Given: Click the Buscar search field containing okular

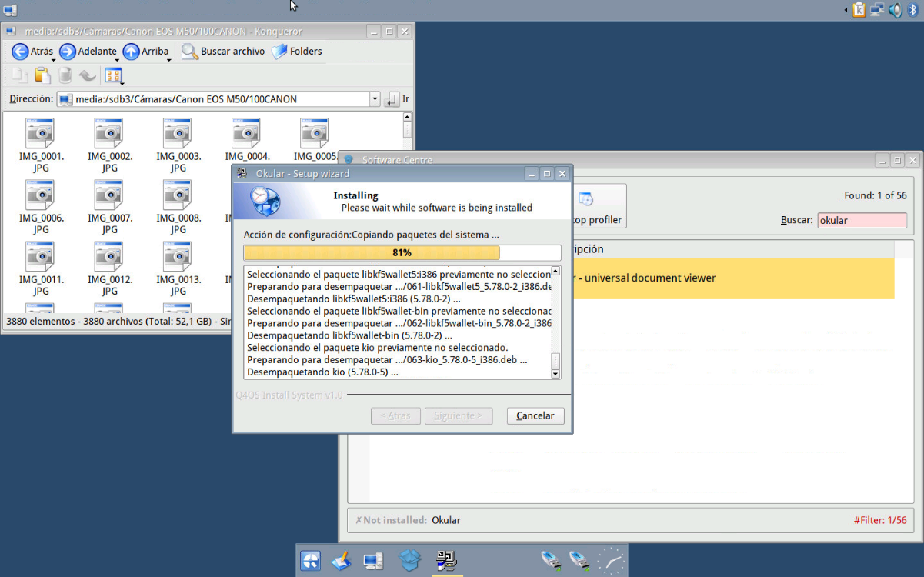Looking at the screenshot, I should pos(862,220).
